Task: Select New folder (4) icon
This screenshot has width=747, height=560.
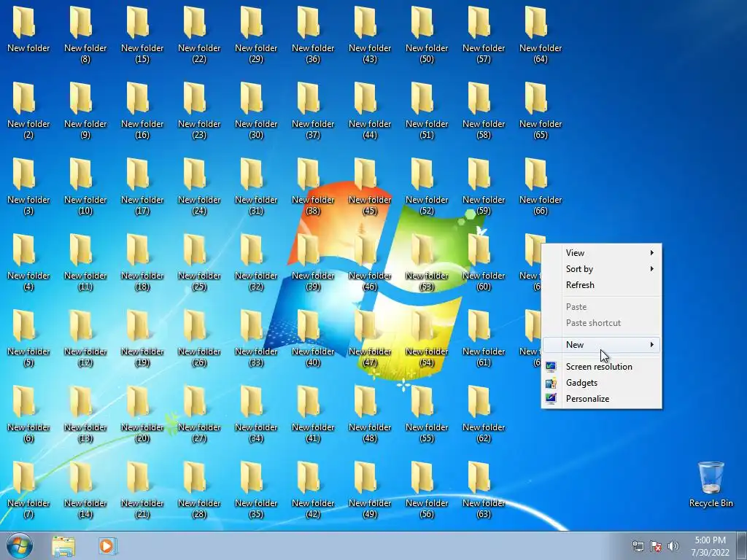Action: (x=23, y=250)
